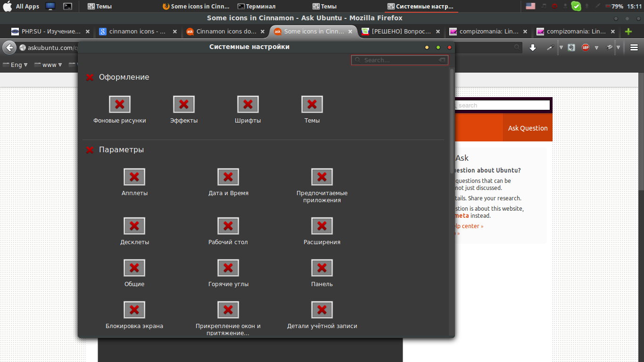Click the Ask Question button
The height and width of the screenshot is (362, 644).
coord(528,128)
